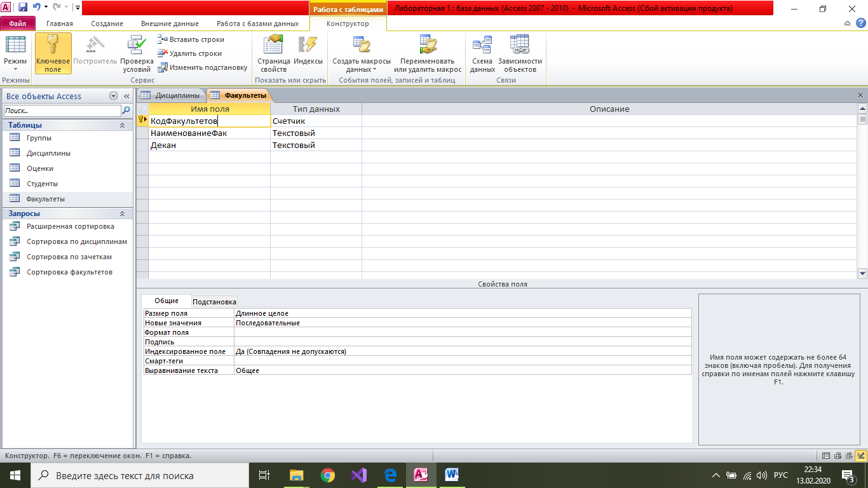Select the Группы table

click(67, 138)
